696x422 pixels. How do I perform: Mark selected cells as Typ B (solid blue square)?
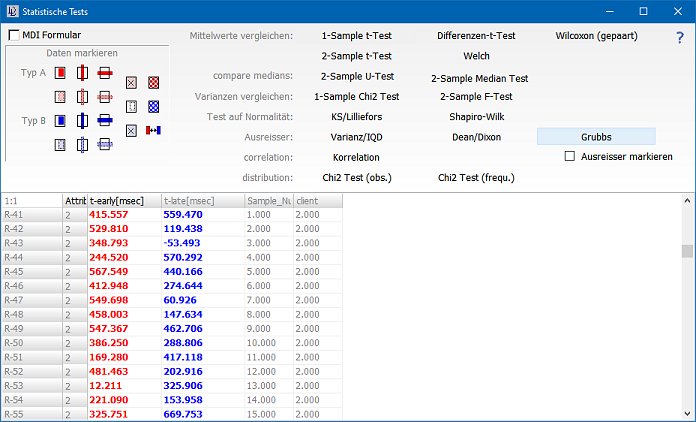[60, 121]
